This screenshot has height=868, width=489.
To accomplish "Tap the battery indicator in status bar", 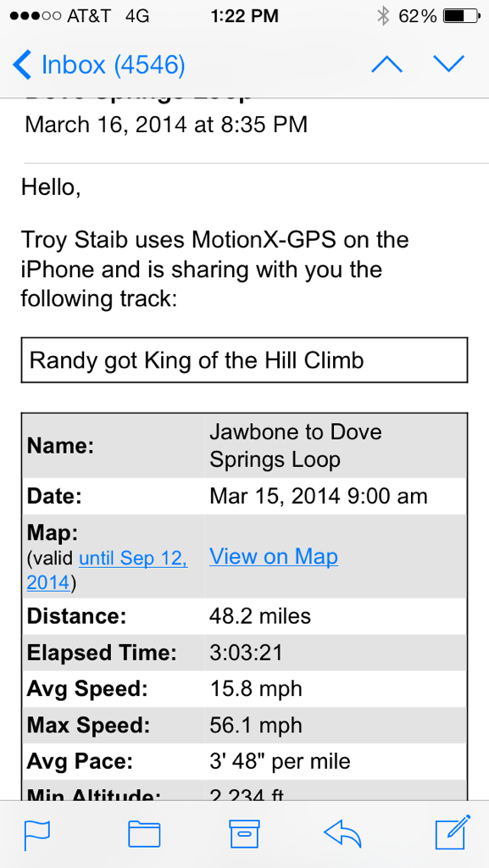I will (462, 16).
